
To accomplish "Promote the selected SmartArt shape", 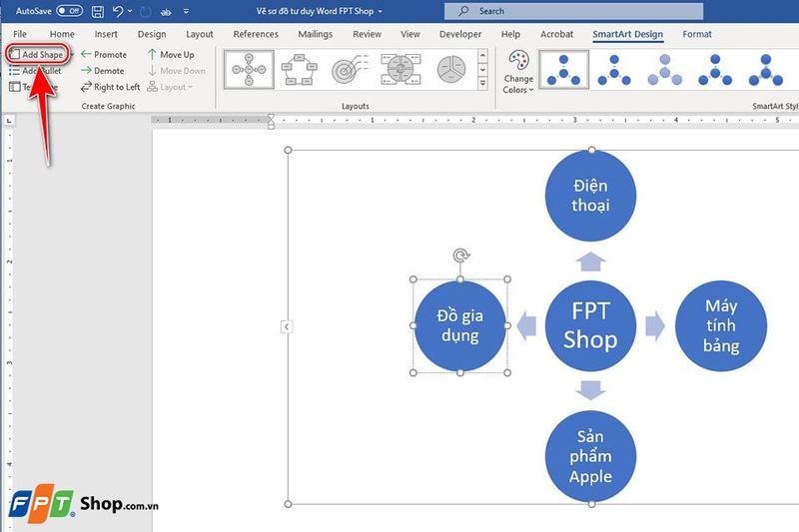I will point(104,55).
